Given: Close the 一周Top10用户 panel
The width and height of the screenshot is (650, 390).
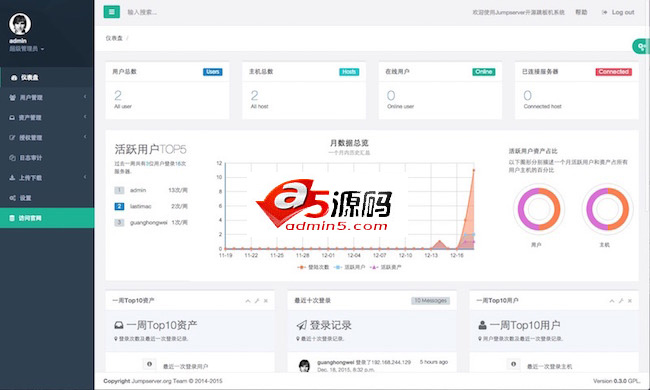Looking at the screenshot, I should (x=630, y=301).
